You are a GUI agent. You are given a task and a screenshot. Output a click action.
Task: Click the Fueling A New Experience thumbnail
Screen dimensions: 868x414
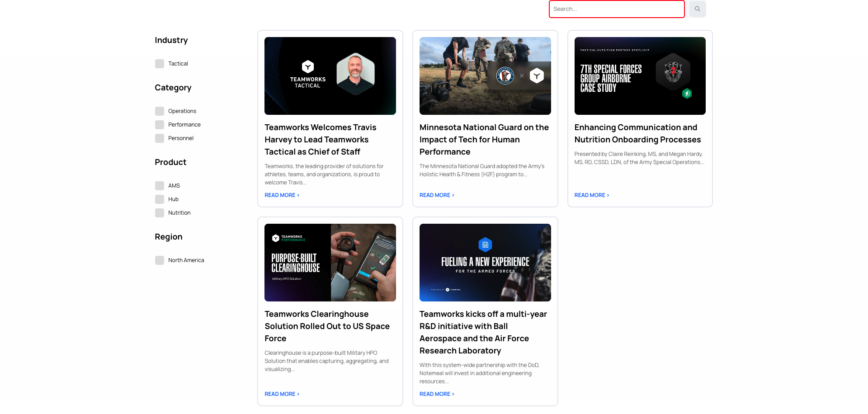[485, 262]
